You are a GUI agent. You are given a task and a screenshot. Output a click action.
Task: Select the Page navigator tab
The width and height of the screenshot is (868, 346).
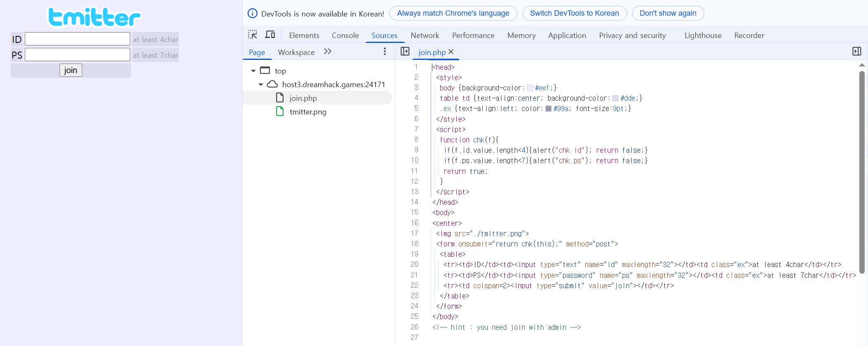pyautogui.click(x=257, y=52)
